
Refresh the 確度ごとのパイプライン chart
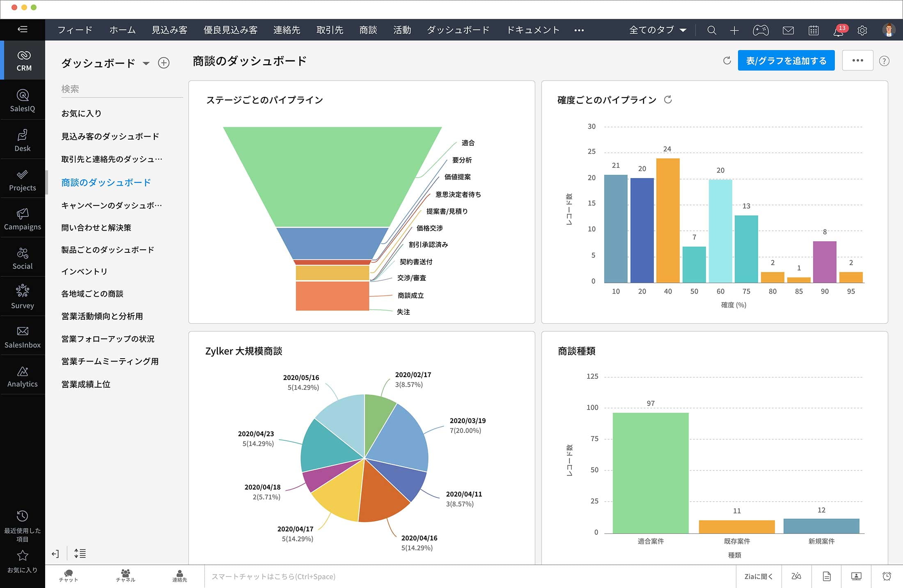(668, 100)
